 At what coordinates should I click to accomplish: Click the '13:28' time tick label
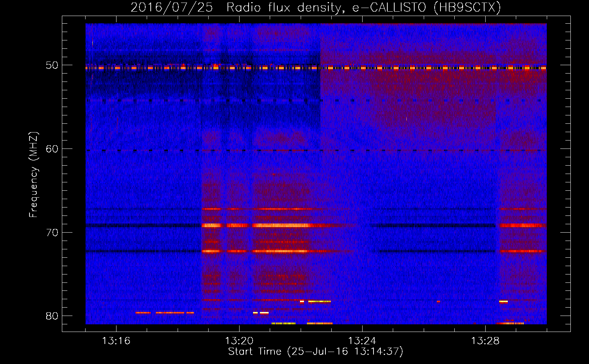[485, 341]
